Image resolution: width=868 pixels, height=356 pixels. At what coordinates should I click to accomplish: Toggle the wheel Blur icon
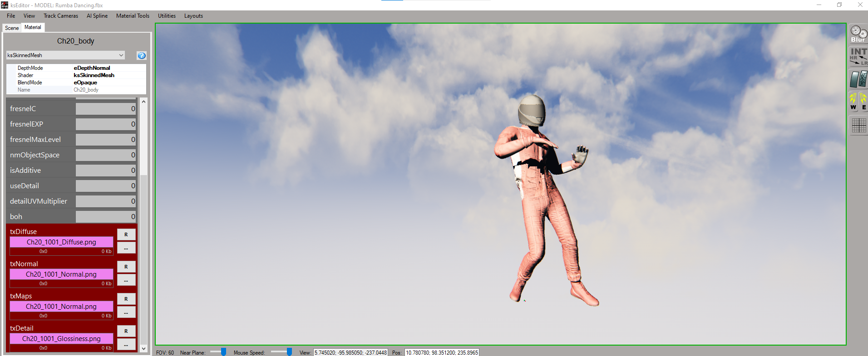click(858, 34)
